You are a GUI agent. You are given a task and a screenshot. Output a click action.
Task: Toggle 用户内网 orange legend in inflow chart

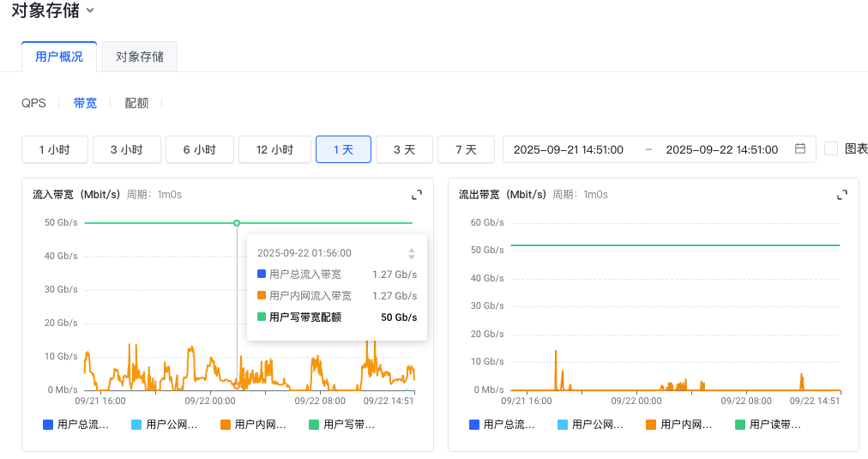[253, 425]
